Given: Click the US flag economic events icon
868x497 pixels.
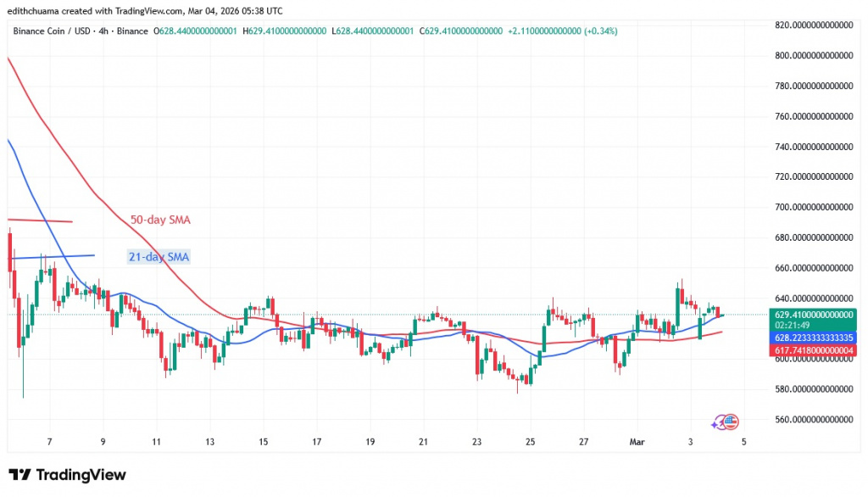Looking at the screenshot, I should click(x=731, y=422).
